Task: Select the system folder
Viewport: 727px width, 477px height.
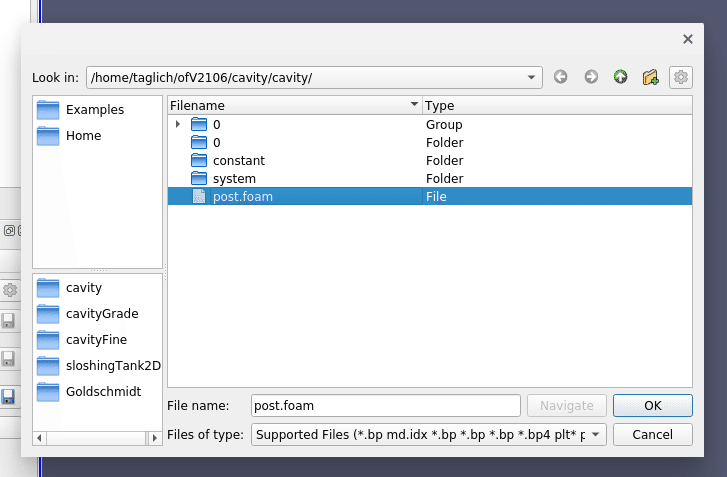Action: pyautogui.click(x=430, y=178)
